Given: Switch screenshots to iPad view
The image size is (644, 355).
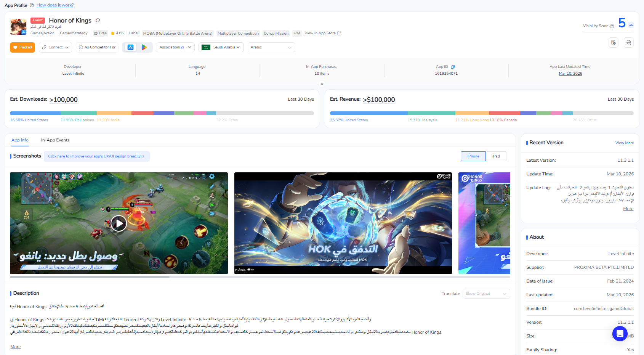Looking at the screenshot, I should click(496, 156).
